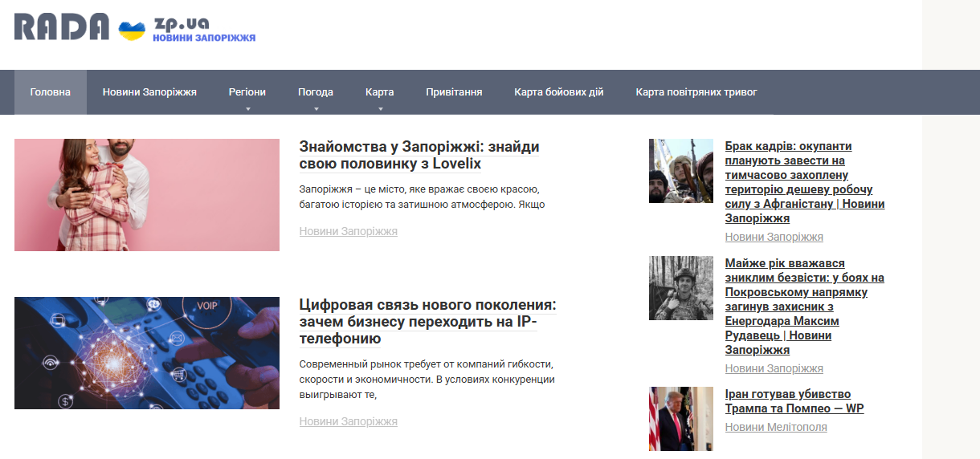The width and height of the screenshot is (980, 459).
Task: Open headline Брак кадрів: окупанти планують
Action: pos(805,182)
